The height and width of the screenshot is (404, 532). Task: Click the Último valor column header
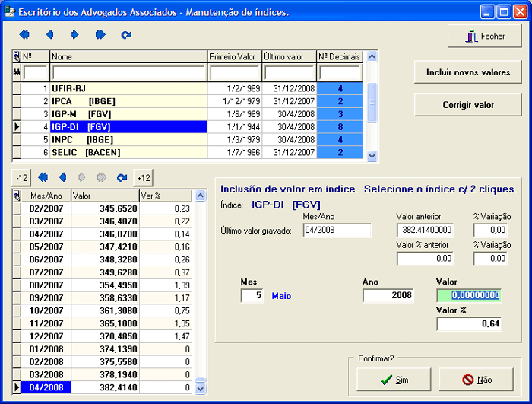(289, 56)
